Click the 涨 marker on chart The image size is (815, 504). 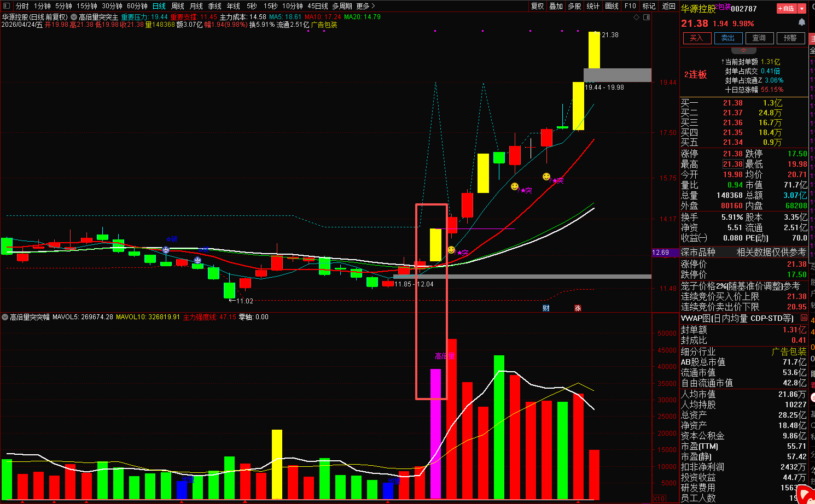(578, 308)
